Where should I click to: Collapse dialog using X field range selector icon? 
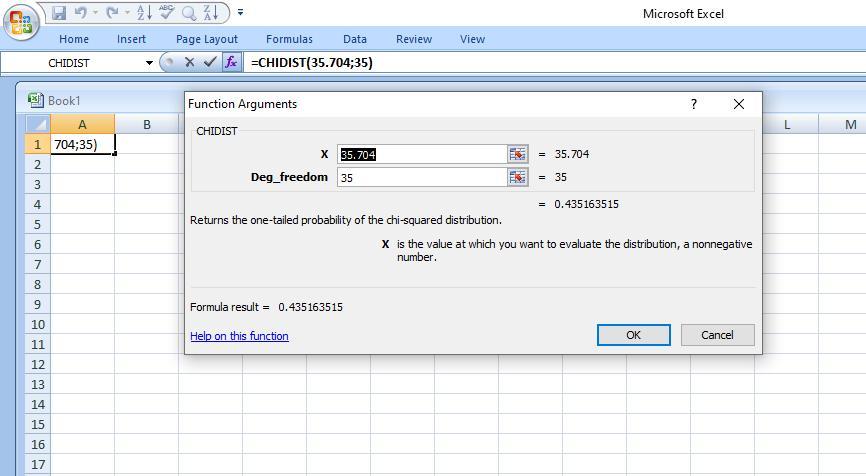pyautogui.click(x=518, y=154)
